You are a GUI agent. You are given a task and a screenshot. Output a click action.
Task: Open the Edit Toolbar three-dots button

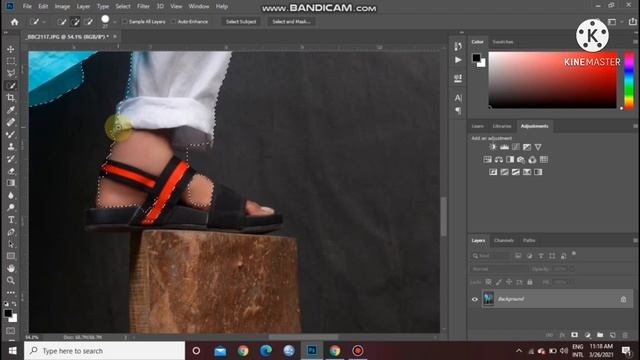tap(11, 293)
